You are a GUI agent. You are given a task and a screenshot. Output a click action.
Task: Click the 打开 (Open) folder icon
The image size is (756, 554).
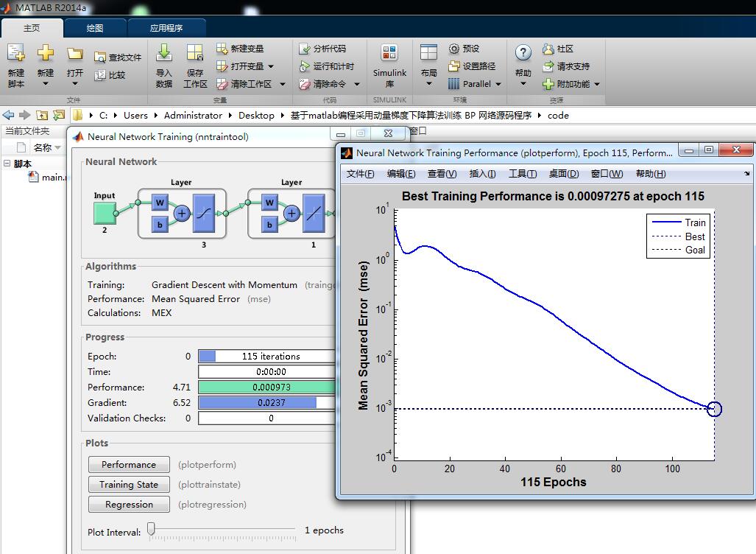[x=75, y=53]
